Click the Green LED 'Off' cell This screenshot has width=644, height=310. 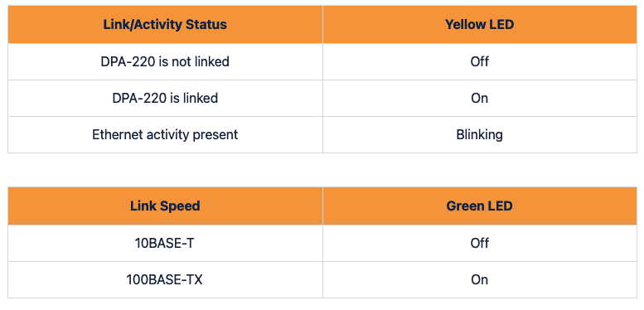click(480, 243)
